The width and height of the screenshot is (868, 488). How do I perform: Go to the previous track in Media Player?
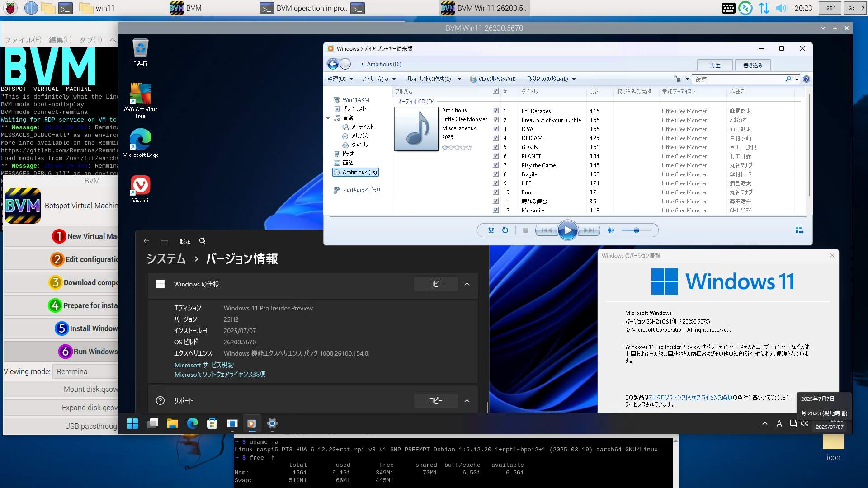click(x=547, y=230)
